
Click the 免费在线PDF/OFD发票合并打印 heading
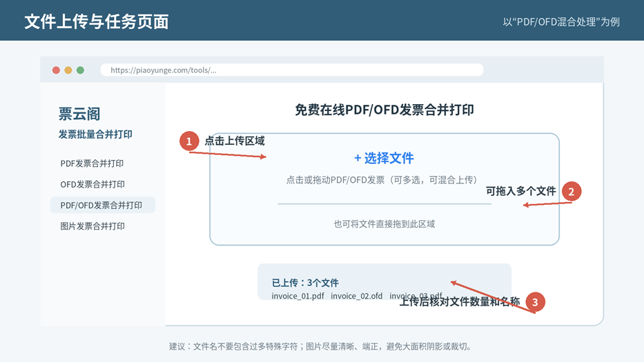[384, 110]
